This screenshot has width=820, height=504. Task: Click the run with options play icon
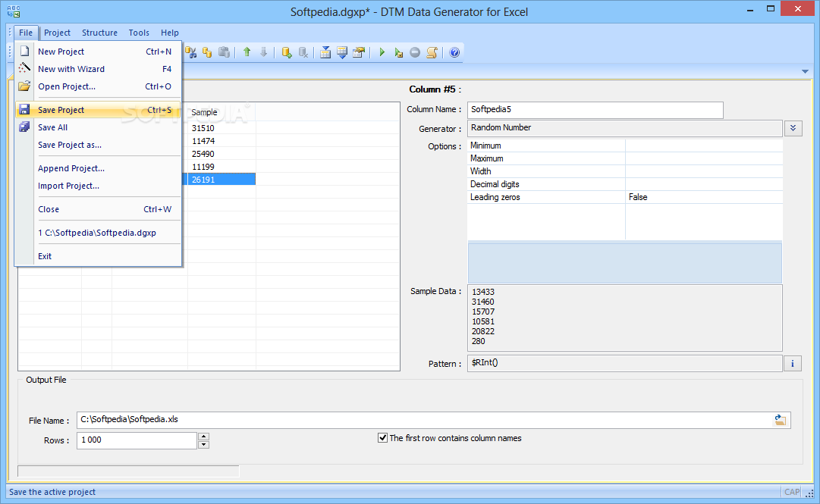[x=398, y=52]
